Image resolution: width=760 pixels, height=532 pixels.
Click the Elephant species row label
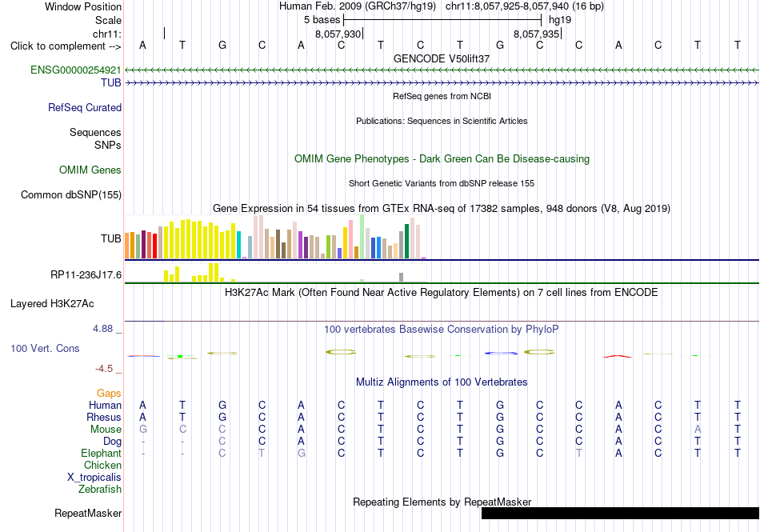(102, 454)
